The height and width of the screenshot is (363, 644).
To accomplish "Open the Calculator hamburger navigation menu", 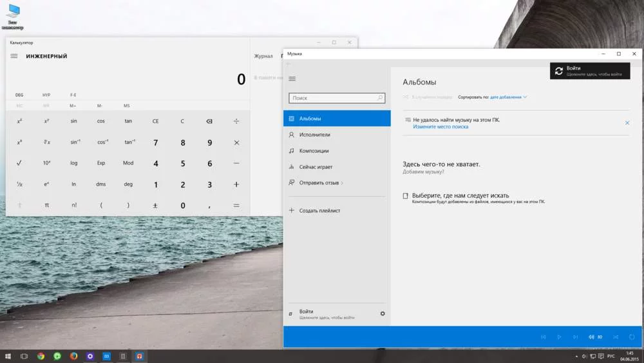I will [x=14, y=56].
